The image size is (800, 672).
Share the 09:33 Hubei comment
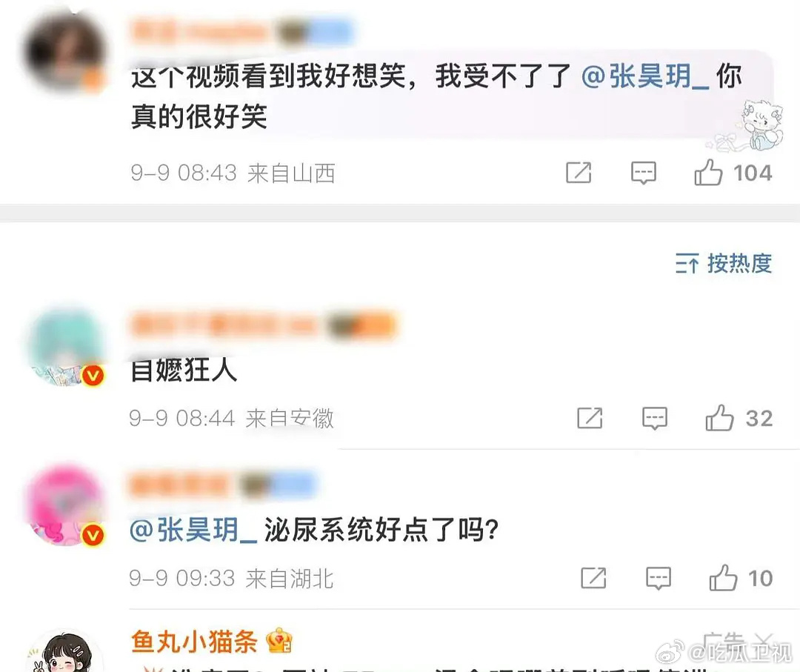coord(593,578)
